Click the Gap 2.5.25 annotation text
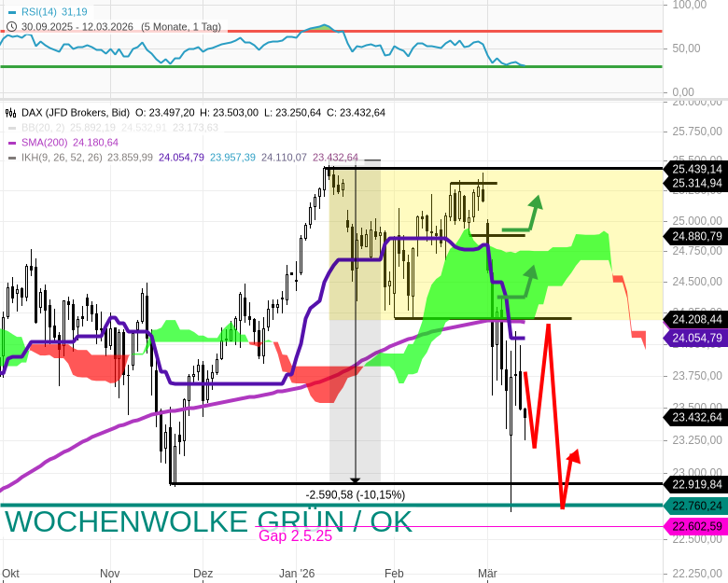This screenshot has height=583, width=728. click(295, 536)
